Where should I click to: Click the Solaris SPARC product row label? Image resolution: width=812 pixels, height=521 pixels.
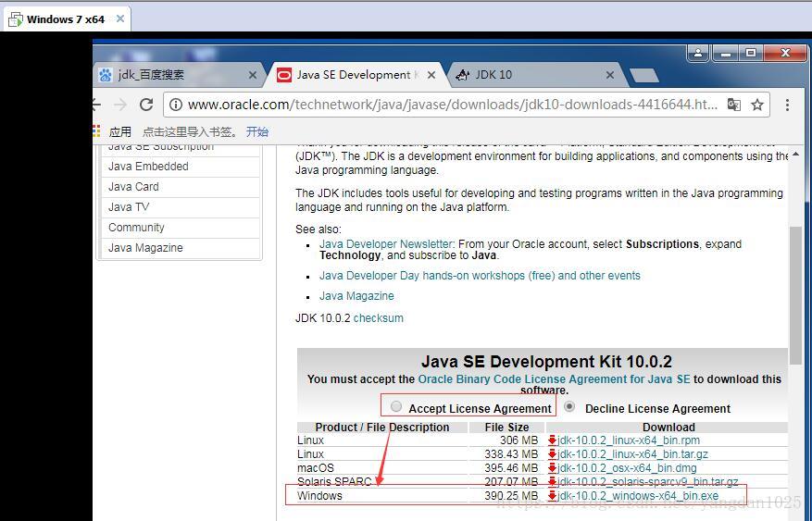(x=334, y=482)
